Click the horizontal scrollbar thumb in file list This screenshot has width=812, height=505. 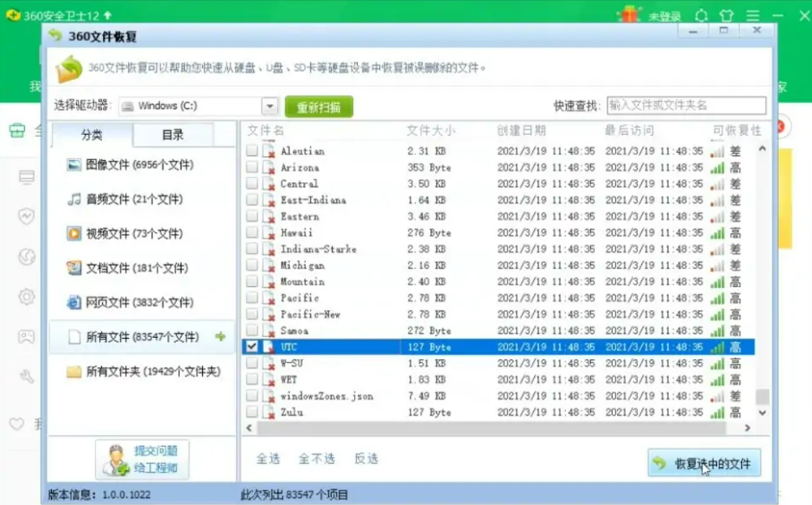[x=492, y=428]
